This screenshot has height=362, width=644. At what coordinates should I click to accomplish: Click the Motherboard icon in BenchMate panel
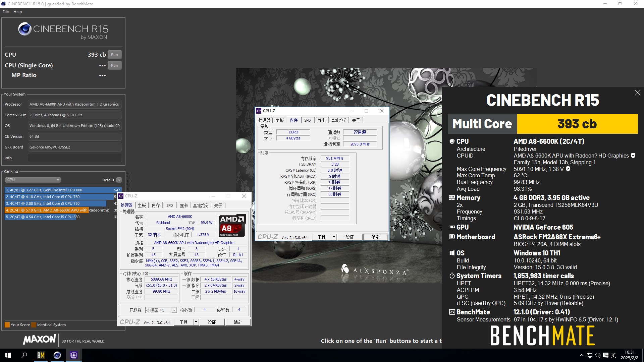(452, 237)
